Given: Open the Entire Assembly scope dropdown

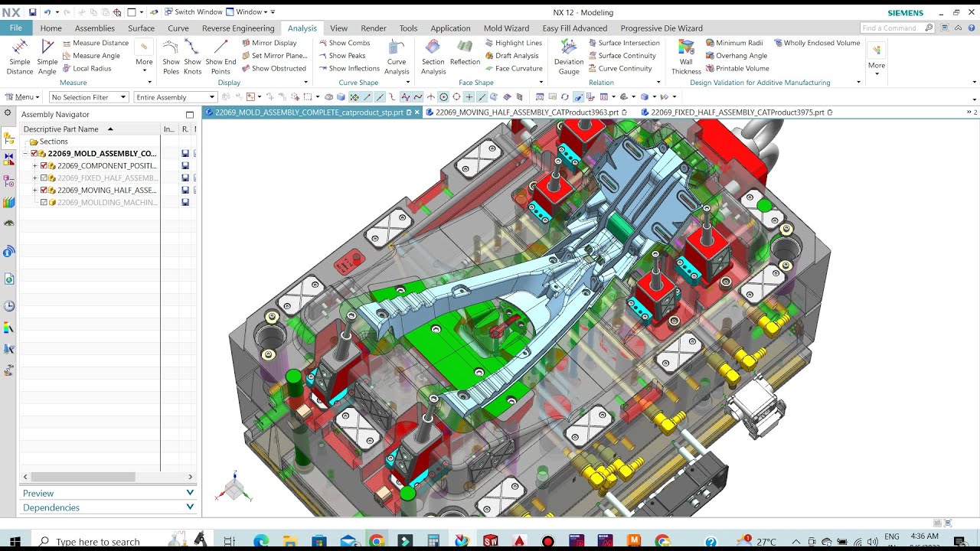Looking at the screenshot, I should tap(175, 97).
